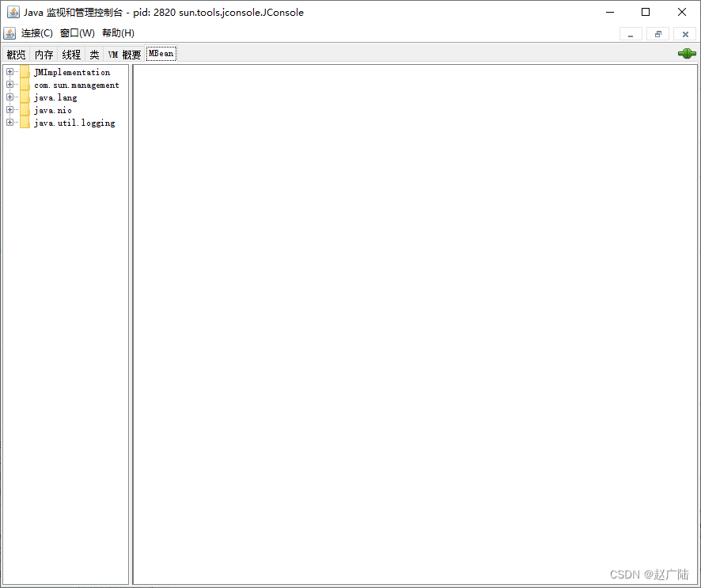Close the JConsole main window
701x588 pixels.
pyautogui.click(x=682, y=12)
